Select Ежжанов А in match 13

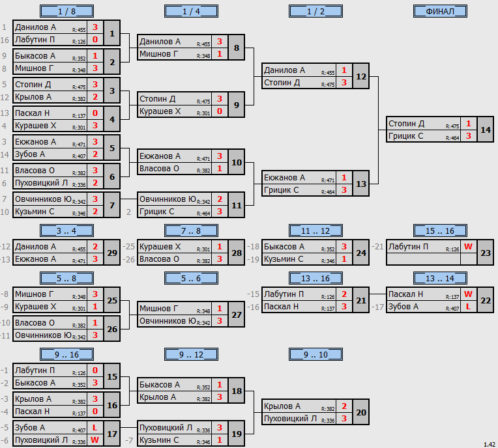click(x=284, y=178)
